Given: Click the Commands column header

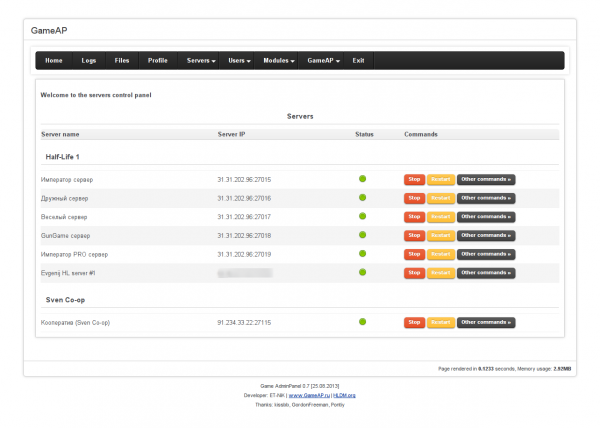Looking at the screenshot, I should [x=421, y=135].
